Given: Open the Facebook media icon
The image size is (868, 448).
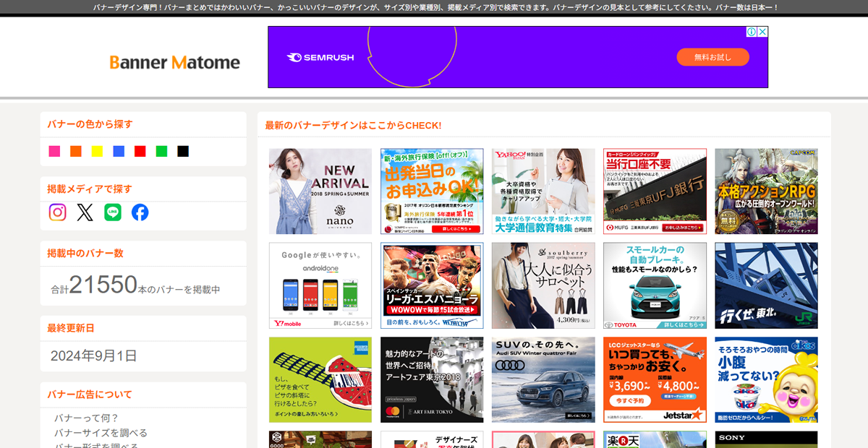Looking at the screenshot, I should (x=140, y=212).
